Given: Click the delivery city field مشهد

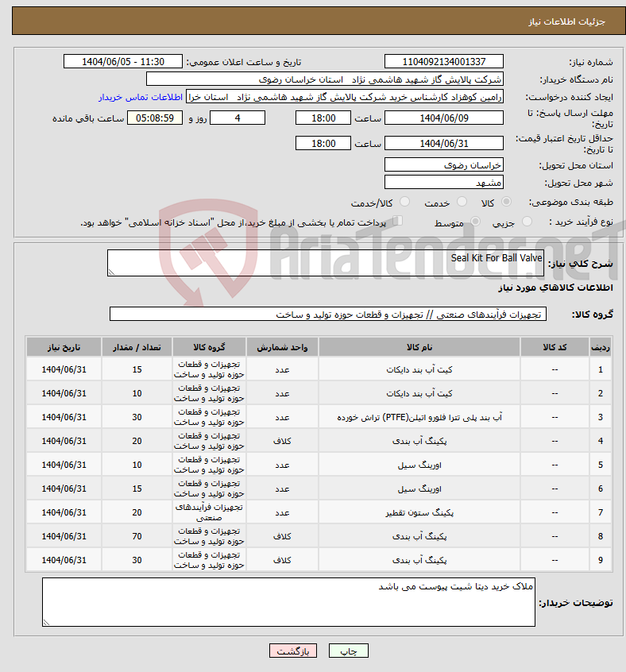Looking at the screenshot, I should click(444, 182).
